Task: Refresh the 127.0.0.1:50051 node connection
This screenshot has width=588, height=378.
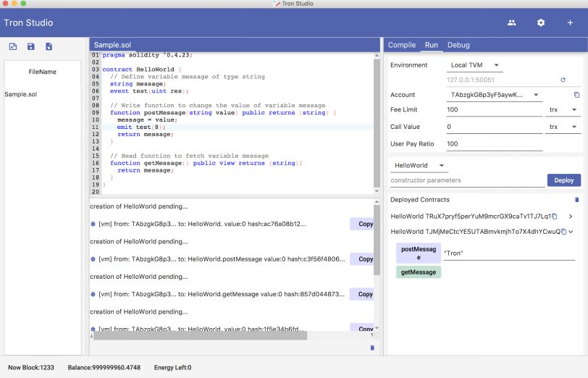Action: click(x=563, y=80)
